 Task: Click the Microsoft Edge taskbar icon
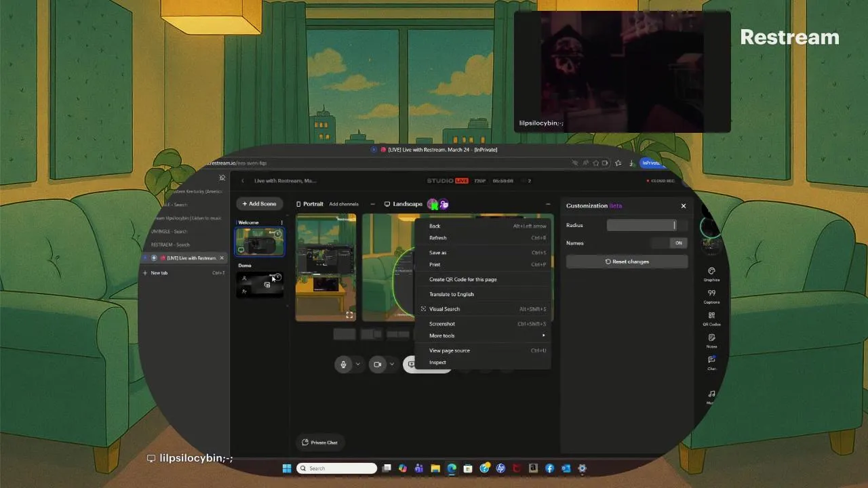tap(452, 468)
